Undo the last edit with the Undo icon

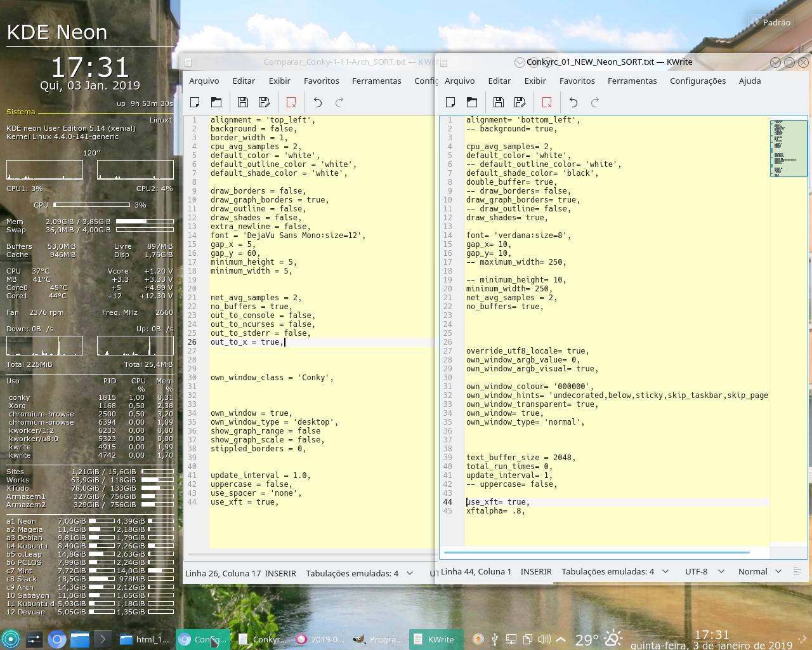[573, 102]
